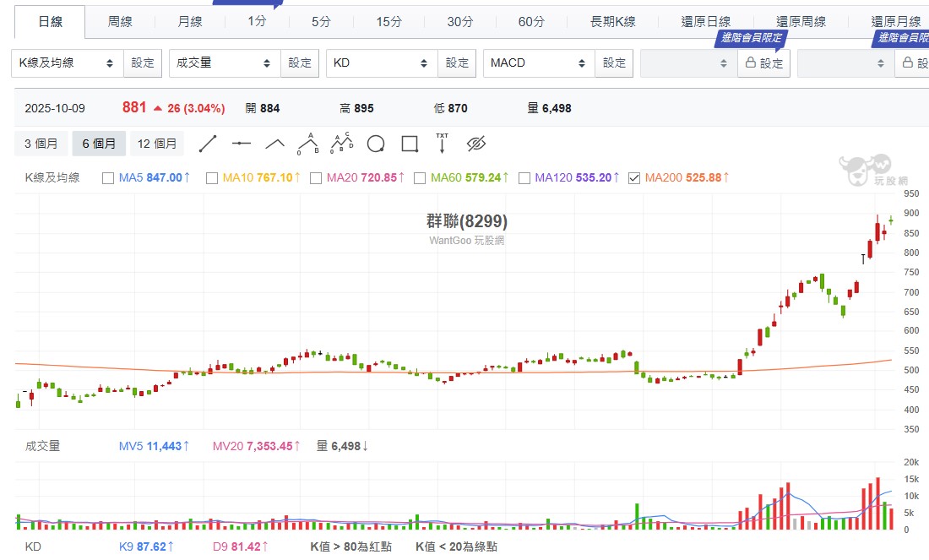Hide all drawings with the eye icon

475,144
